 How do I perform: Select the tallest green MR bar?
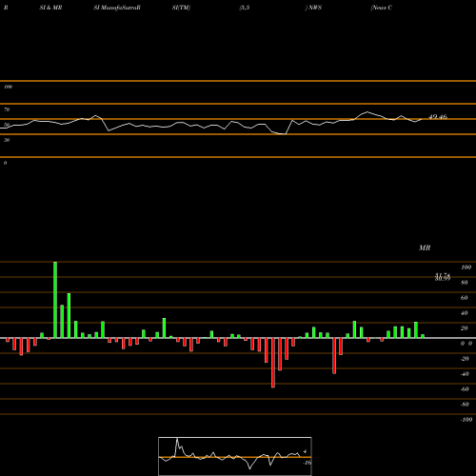pyautogui.click(x=55, y=300)
